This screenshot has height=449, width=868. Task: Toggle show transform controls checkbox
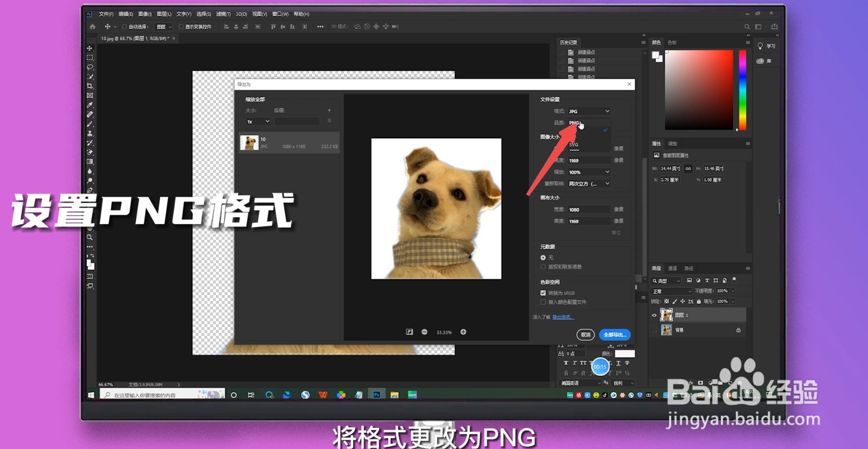click(x=181, y=27)
